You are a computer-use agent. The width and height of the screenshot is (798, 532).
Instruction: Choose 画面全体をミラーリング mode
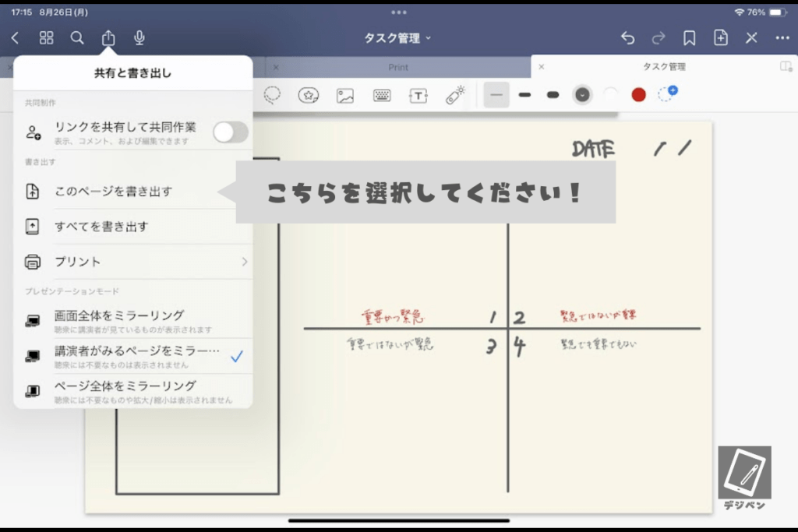(133, 321)
